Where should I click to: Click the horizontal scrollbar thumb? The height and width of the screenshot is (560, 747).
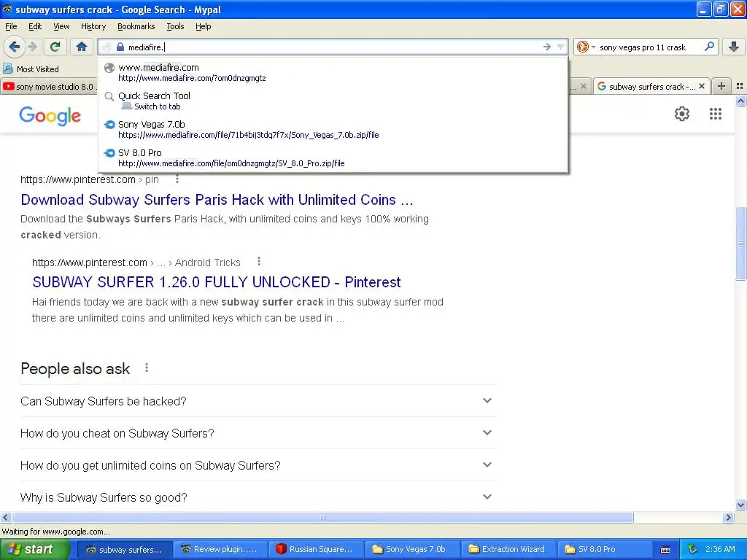(323, 517)
